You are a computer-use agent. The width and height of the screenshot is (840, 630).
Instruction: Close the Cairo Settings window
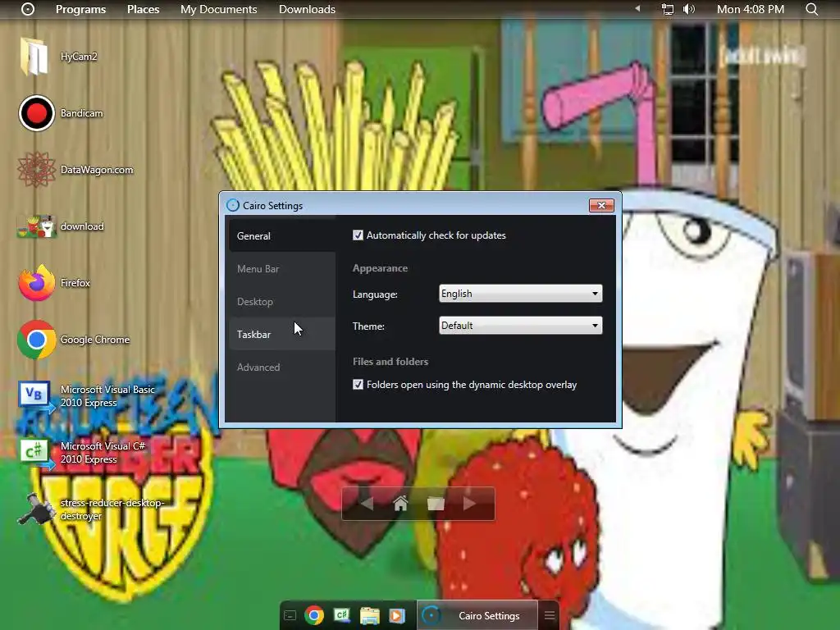tap(601, 206)
